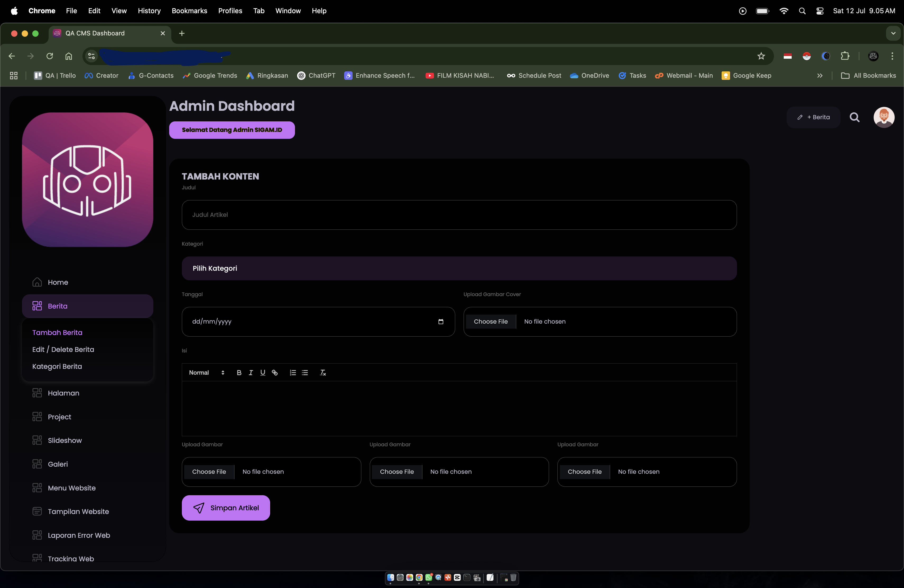Open the Normal text style dropdown
The width and height of the screenshot is (904, 588).
tap(207, 373)
